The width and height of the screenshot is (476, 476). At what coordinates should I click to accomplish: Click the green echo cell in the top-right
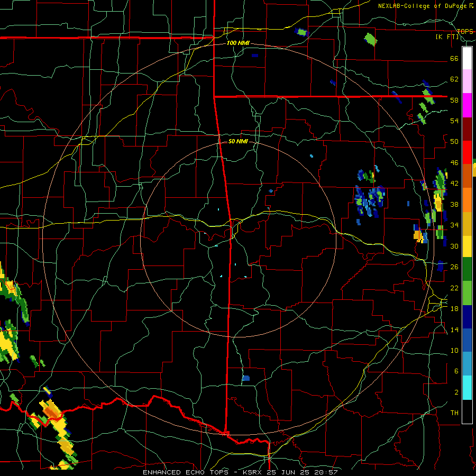coord(370,39)
